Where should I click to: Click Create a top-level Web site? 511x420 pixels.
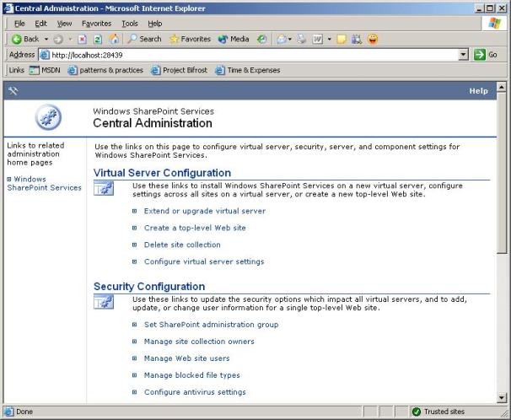tap(195, 228)
